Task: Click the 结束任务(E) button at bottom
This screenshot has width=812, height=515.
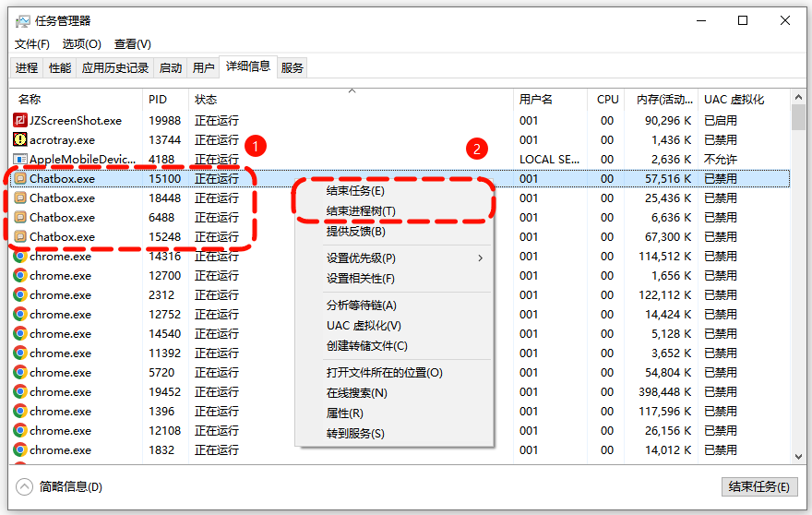Action: 759,486
